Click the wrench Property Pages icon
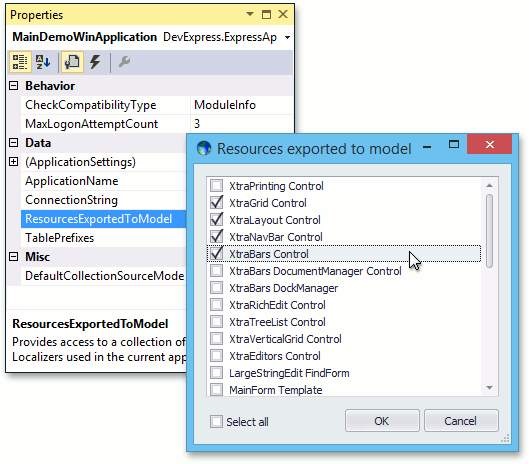This screenshot has width=529, height=464. coord(124,62)
